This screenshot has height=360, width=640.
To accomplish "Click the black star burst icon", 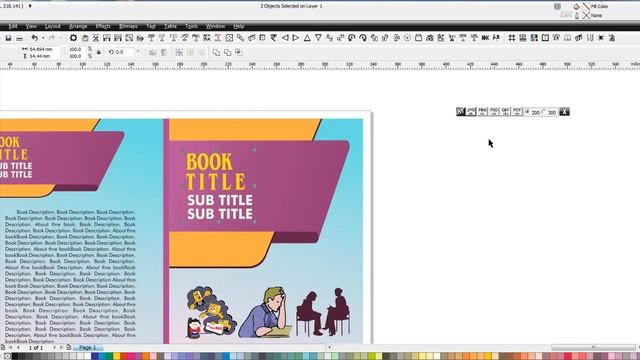I will [601, 38].
